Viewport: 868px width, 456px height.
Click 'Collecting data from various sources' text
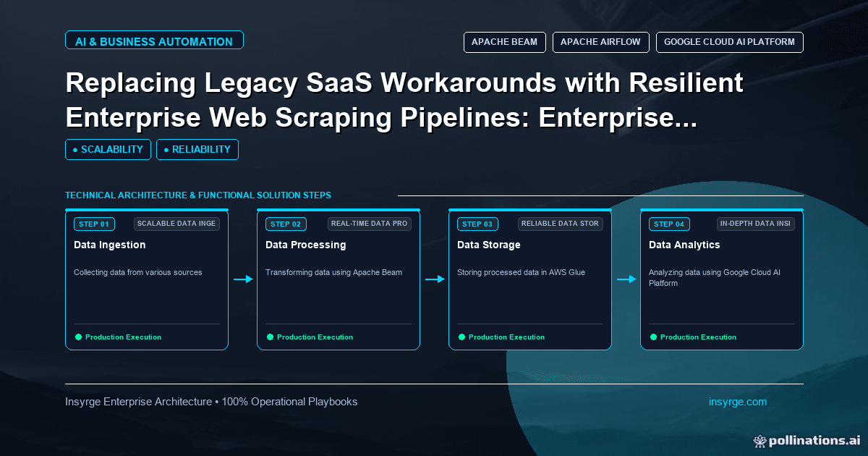pos(138,273)
